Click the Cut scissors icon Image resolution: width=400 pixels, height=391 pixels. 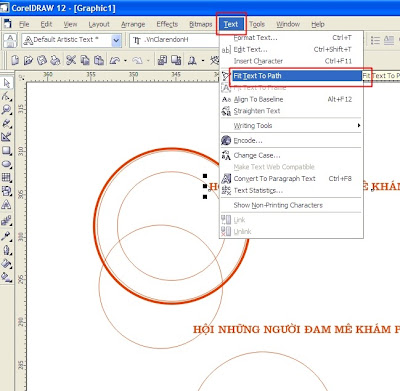coord(71,60)
